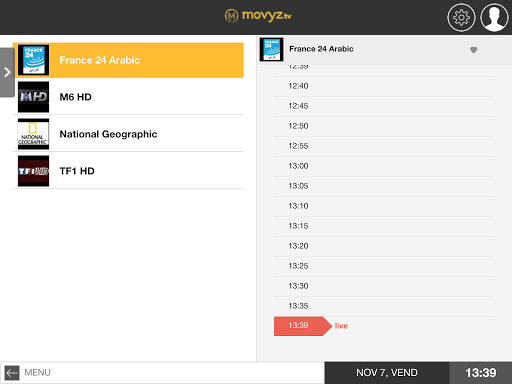Image resolution: width=512 pixels, height=384 pixels.
Task: Click the France 24 logo in channel list
Action: [x=33, y=60]
